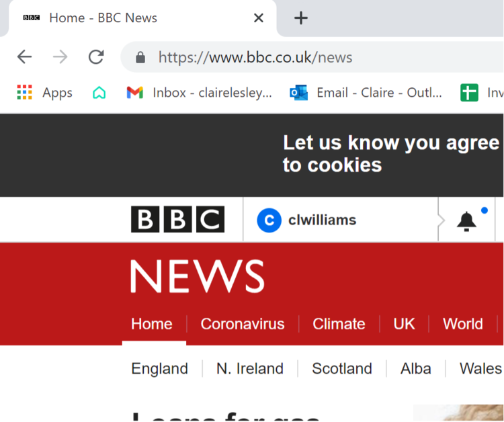This screenshot has height=422, width=504.
Task: Open the green cross bookmark icon
Action: click(469, 93)
